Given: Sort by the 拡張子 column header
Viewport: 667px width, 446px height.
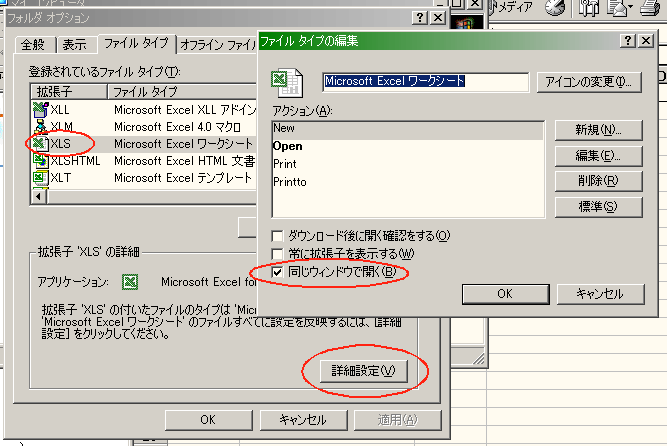Looking at the screenshot, I should [x=69, y=91].
